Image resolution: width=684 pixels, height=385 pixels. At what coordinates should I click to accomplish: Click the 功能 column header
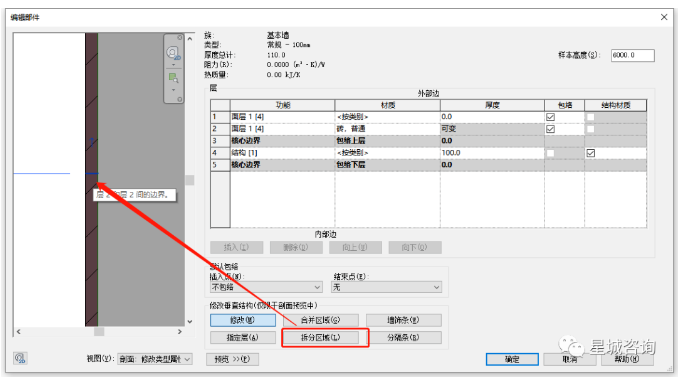tap(283, 105)
